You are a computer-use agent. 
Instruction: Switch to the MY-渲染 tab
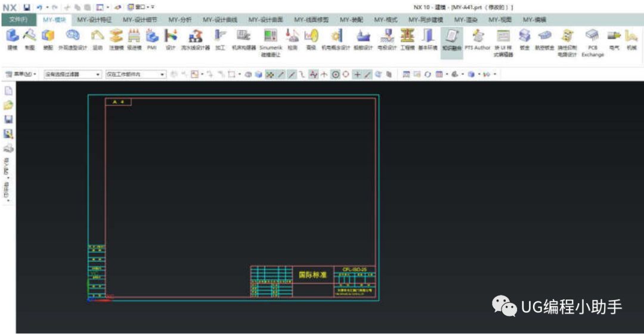[x=465, y=20]
